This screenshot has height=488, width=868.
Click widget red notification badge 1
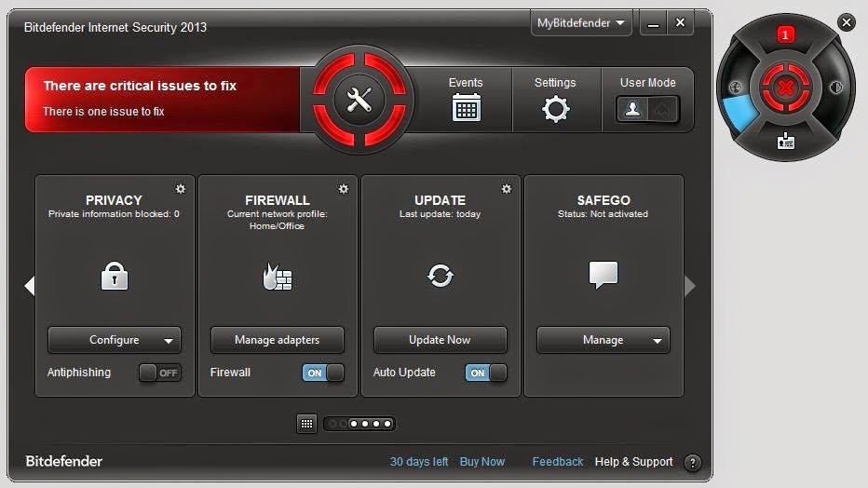[x=785, y=34]
